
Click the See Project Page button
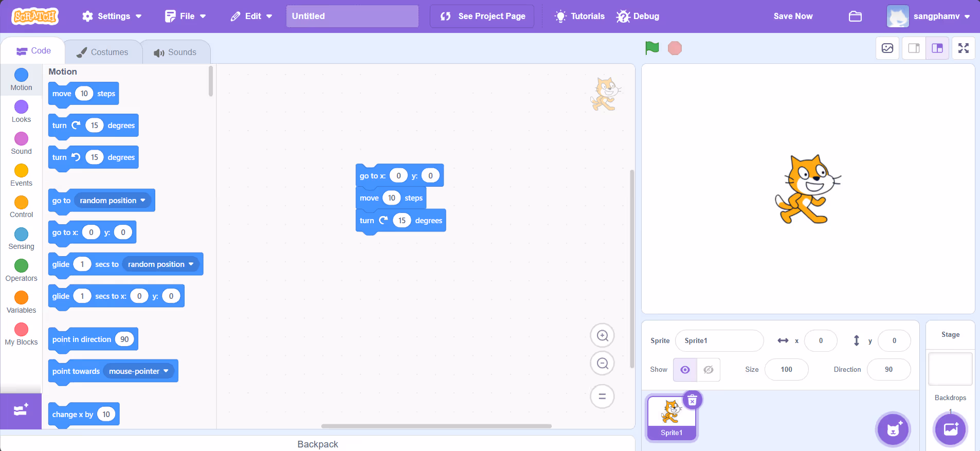point(482,16)
